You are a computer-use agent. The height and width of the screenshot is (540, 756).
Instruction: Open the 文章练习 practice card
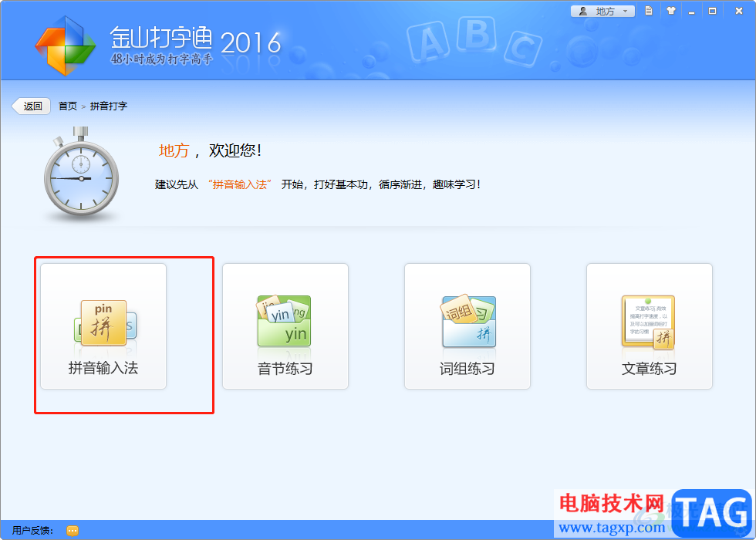[x=649, y=326]
